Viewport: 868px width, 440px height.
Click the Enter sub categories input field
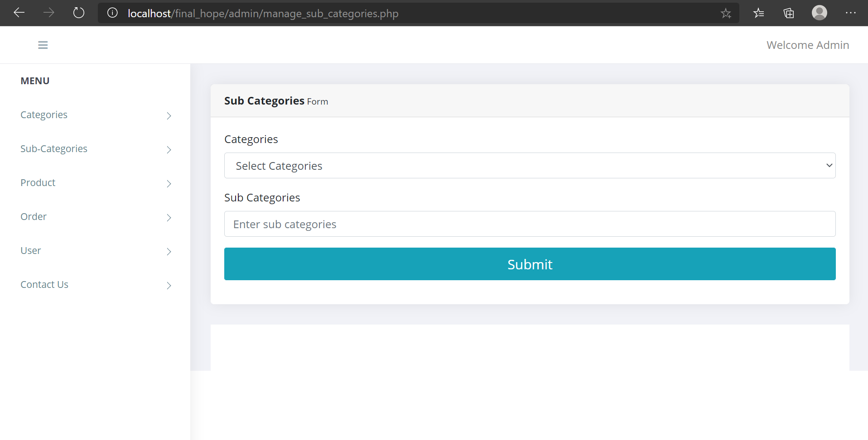coord(530,224)
